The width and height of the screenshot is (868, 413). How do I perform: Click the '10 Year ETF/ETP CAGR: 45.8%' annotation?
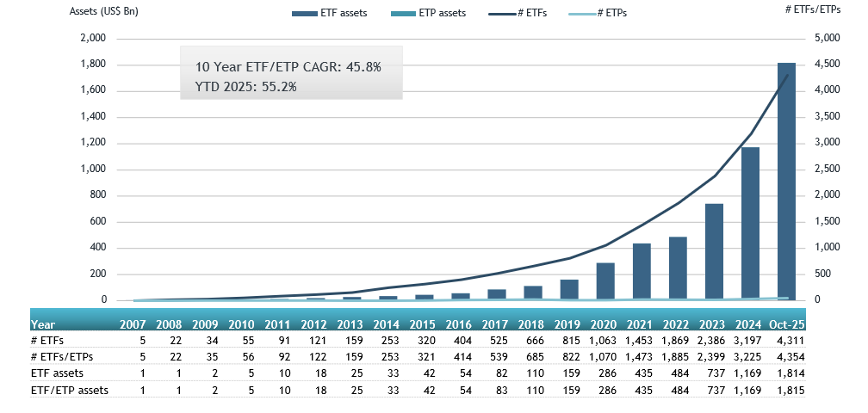288,67
